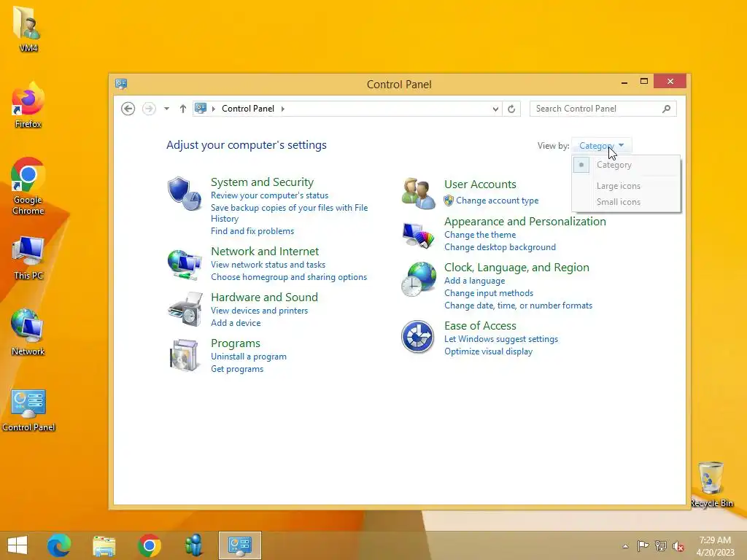Open Control Panel desktop shortcut
This screenshot has height=560, width=747.
point(28,410)
